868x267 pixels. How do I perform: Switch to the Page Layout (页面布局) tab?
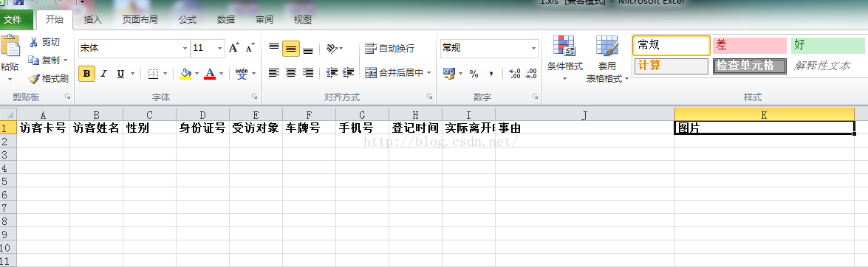coord(140,20)
